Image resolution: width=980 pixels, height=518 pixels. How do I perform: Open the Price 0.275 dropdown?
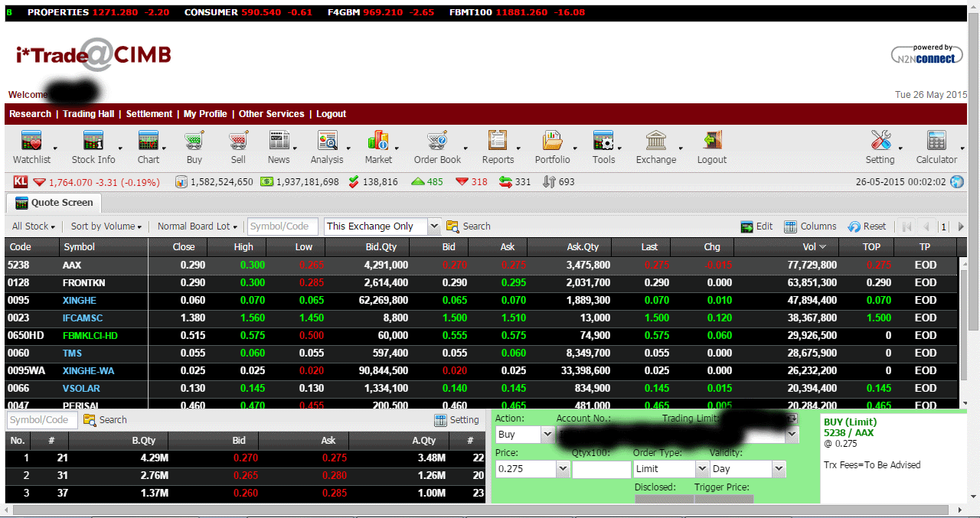(x=563, y=468)
